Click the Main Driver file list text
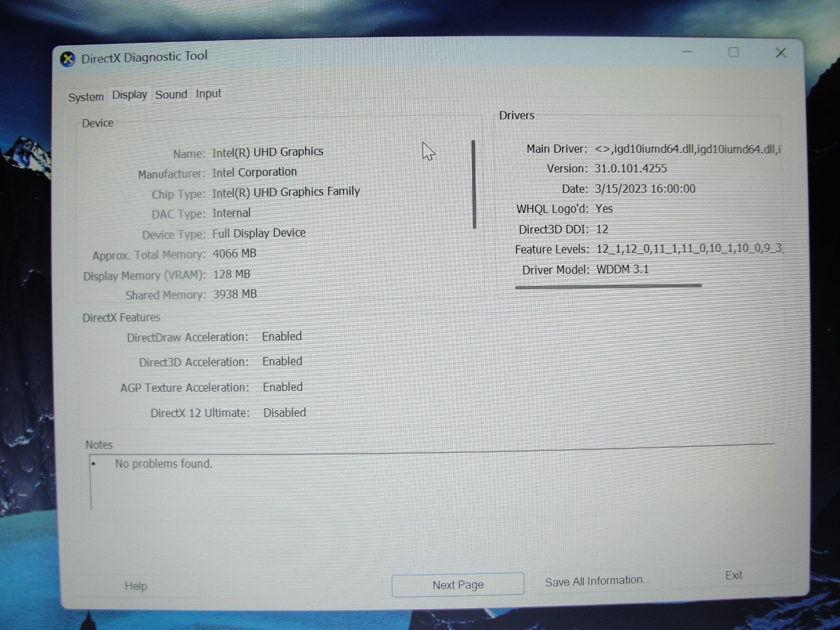The width and height of the screenshot is (840, 630). coord(687,149)
